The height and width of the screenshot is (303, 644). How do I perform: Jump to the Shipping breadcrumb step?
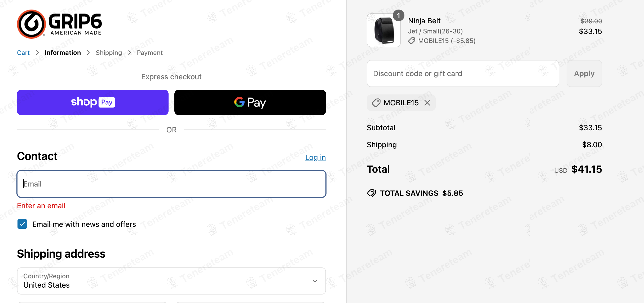pos(109,53)
